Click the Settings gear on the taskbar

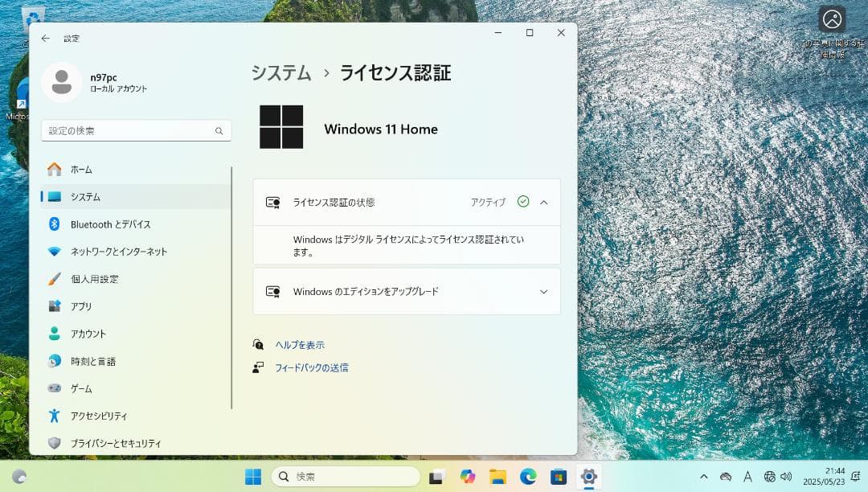pyautogui.click(x=589, y=477)
